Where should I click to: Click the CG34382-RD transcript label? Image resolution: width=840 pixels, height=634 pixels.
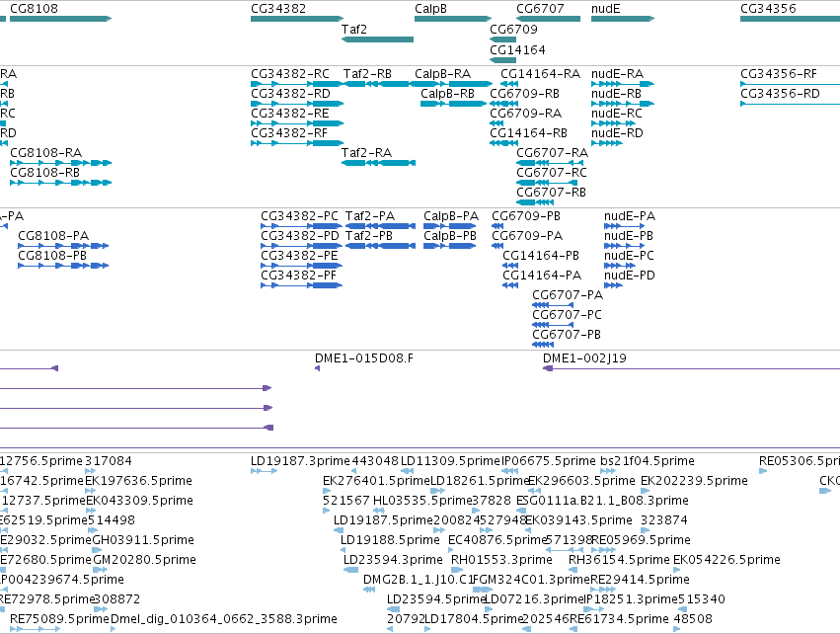[x=290, y=94]
